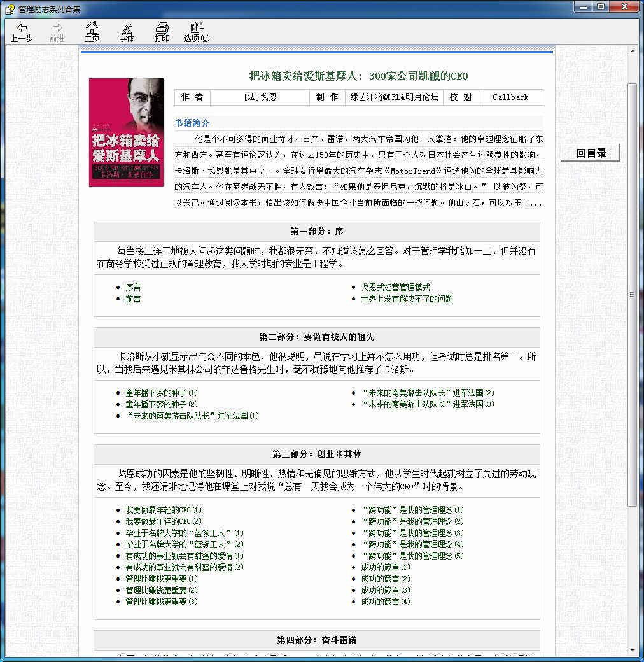The height and width of the screenshot is (662, 644).
Task: Open the 选项 options icon
Action: click(x=197, y=32)
